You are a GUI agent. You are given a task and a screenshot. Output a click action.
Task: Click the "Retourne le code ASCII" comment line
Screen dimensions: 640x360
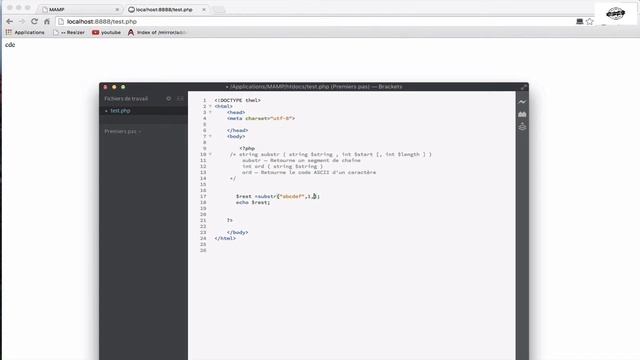[309, 172]
